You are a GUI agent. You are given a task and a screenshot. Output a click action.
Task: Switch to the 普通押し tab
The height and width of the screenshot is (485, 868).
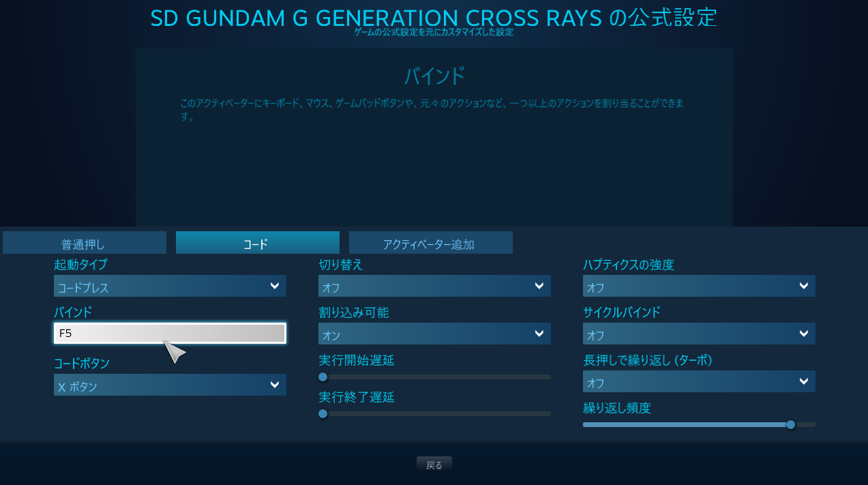point(85,243)
